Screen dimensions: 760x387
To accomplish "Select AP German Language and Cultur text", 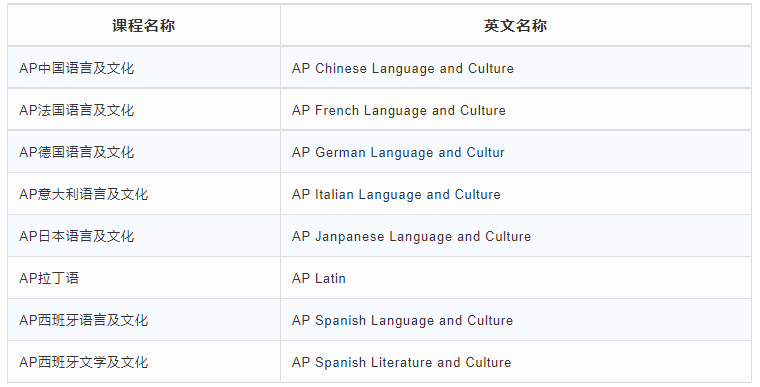I will pyautogui.click(x=398, y=152).
